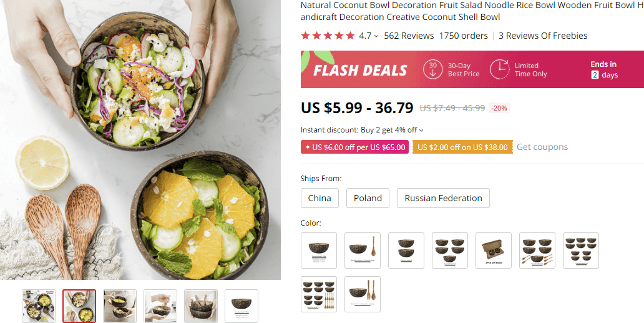Select the single coconut bowl color option
Viewport: 644px width, 323px height.
(x=319, y=251)
